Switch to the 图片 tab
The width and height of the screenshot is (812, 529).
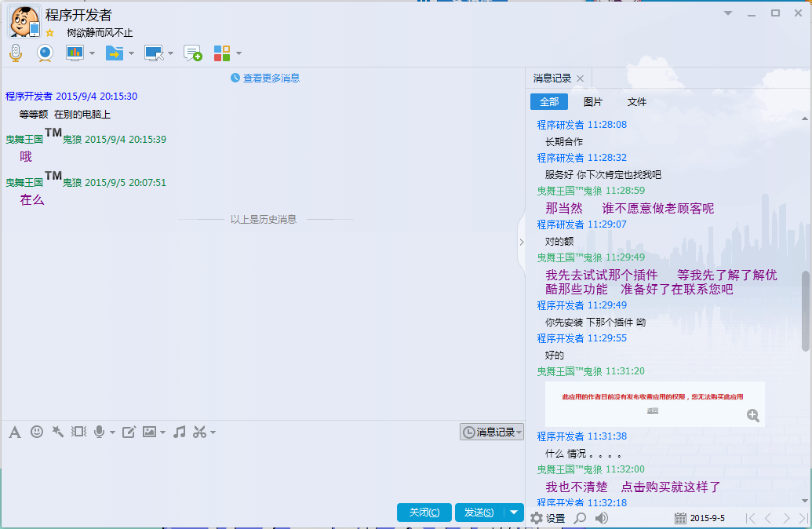tap(593, 101)
